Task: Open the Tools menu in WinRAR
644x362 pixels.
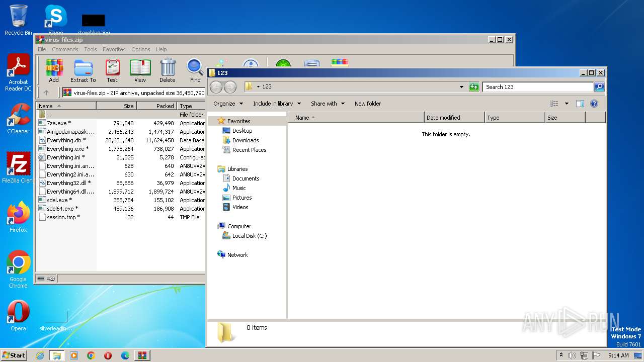Action: tap(91, 49)
